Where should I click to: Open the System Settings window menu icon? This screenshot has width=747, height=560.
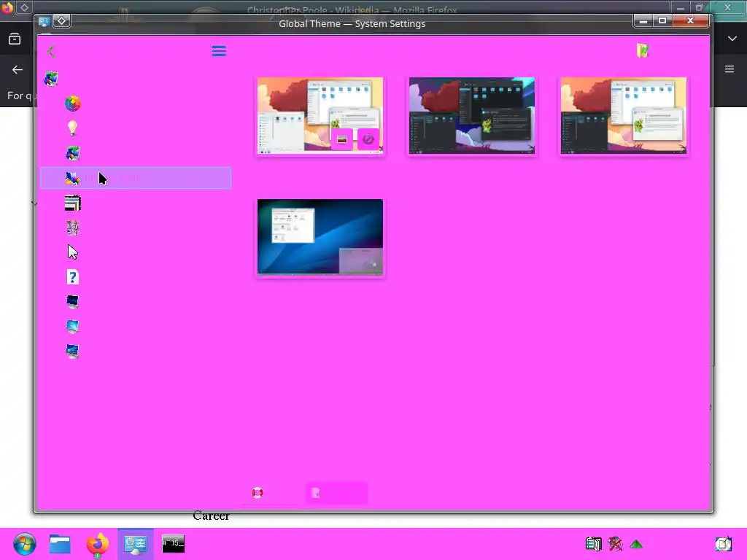point(44,21)
